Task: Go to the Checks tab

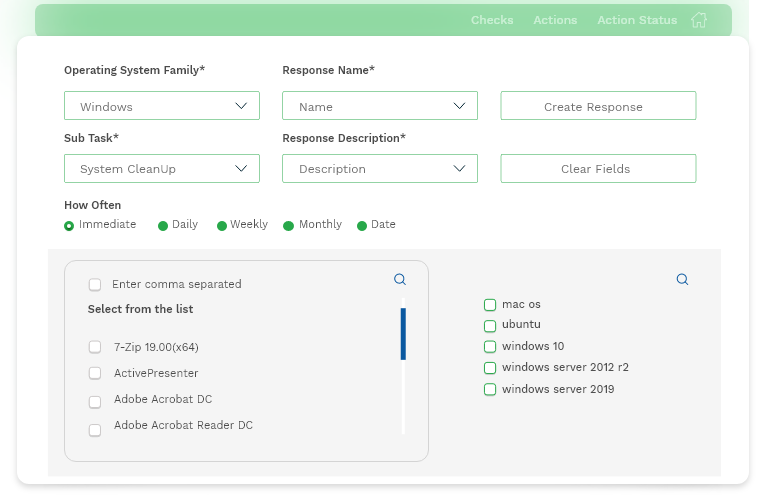Action: (492, 20)
